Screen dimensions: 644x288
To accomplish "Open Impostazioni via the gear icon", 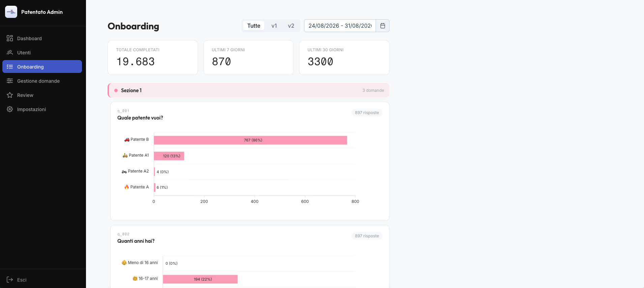I will (x=10, y=109).
